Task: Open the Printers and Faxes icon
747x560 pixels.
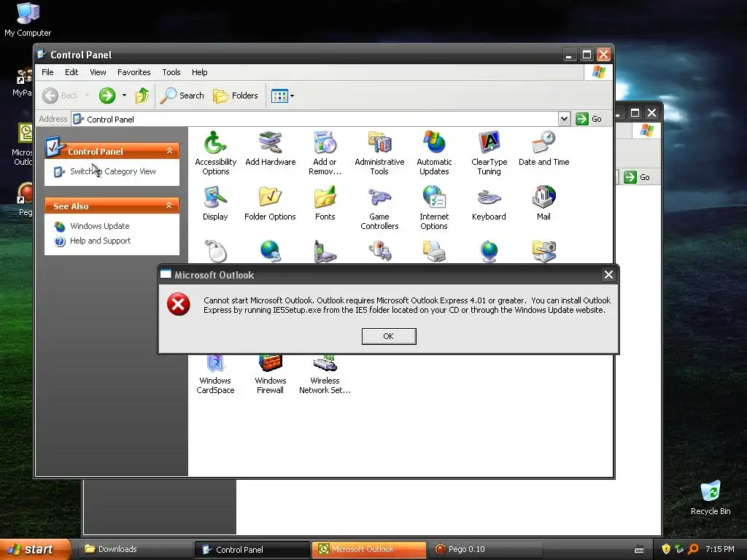Action: click(434, 251)
